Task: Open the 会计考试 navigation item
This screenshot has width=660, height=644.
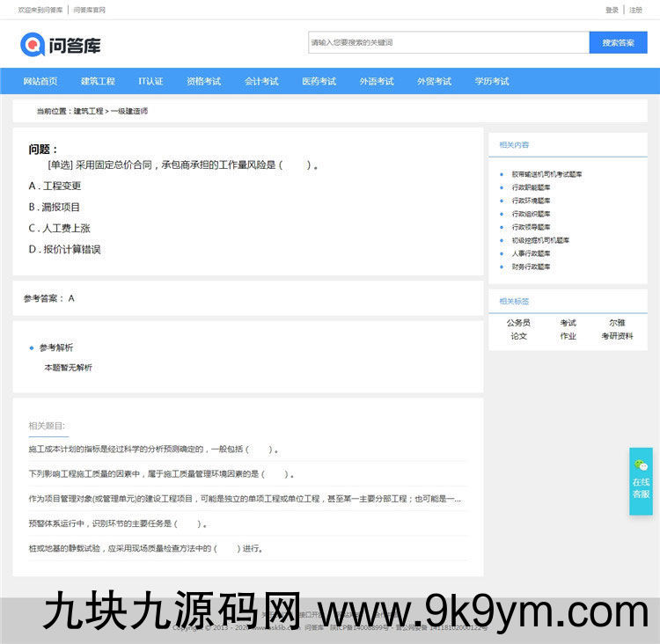Action: (261, 81)
